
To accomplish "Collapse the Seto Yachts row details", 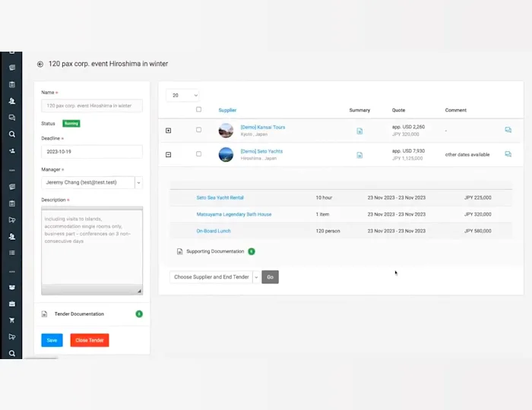I will coord(168,155).
